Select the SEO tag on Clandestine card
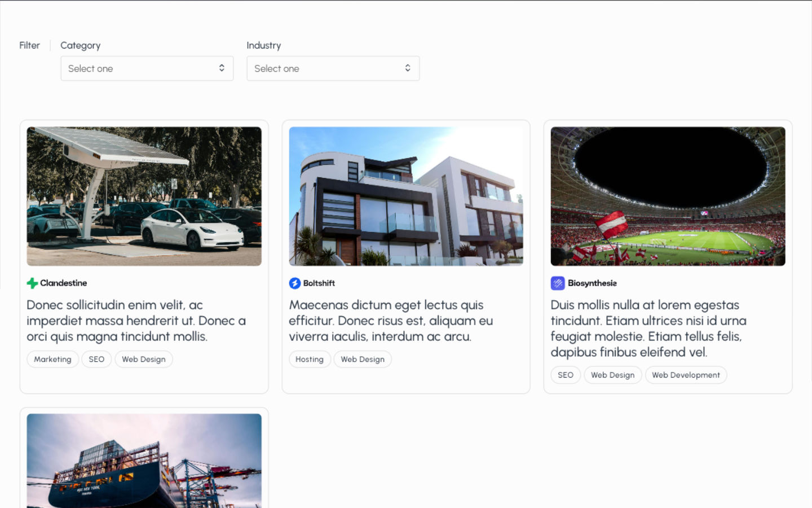The height and width of the screenshot is (508, 812). pyautogui.click(x=96, y=360)
